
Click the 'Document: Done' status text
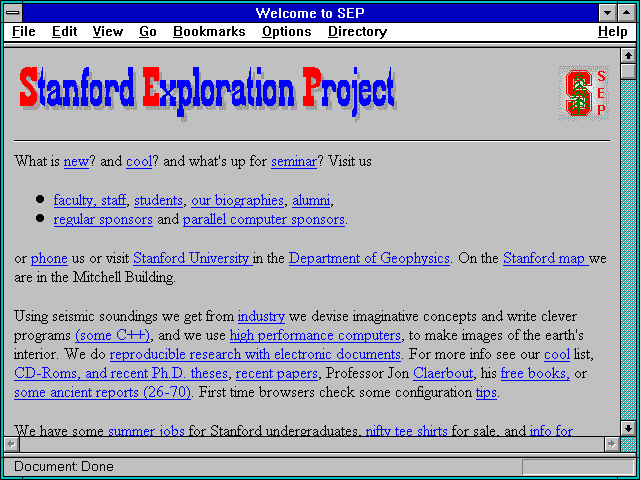point(64,467)
